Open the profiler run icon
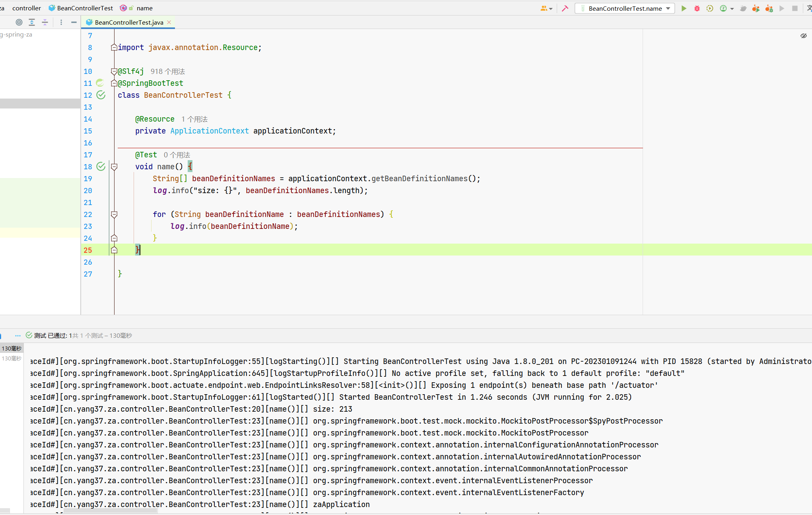This screenshot has width=812, height=515. pos(723,8)
